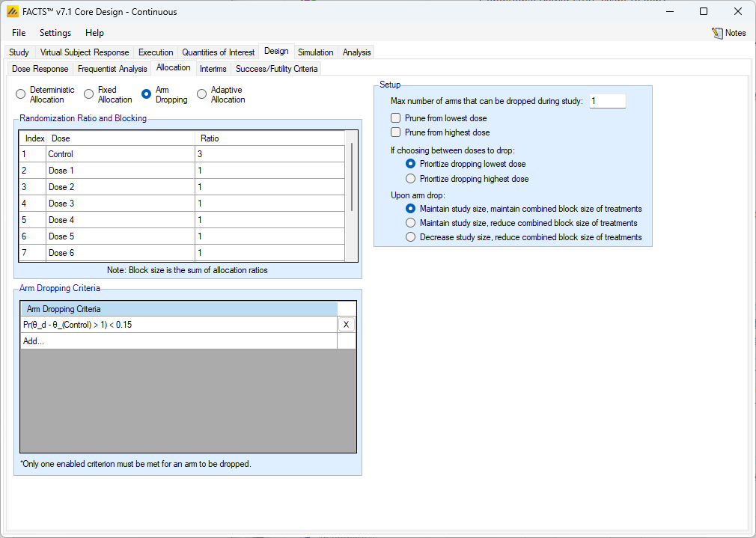
Task: Choose Decrease study size, reduce block size
Action: (x=409, y=237)
